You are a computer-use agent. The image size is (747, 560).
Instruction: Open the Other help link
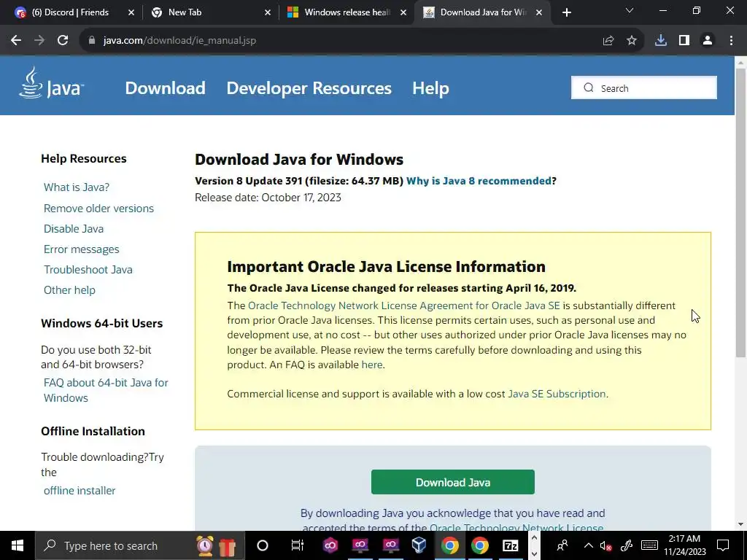click(x=69, y=290)
